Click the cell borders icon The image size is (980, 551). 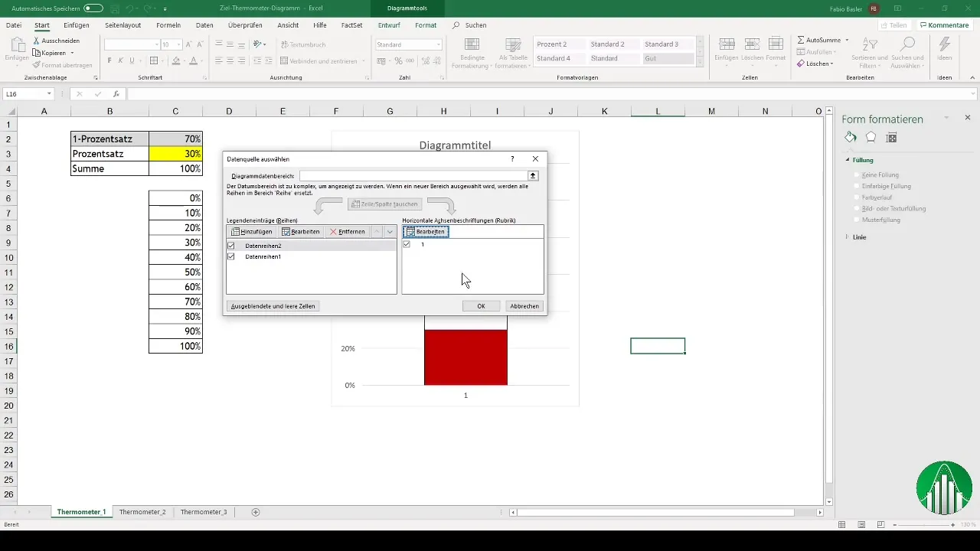(154, 60)
